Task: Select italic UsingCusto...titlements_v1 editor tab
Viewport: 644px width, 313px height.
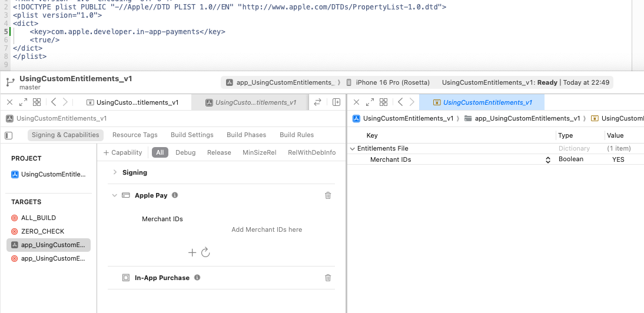Action: [251, 102]
